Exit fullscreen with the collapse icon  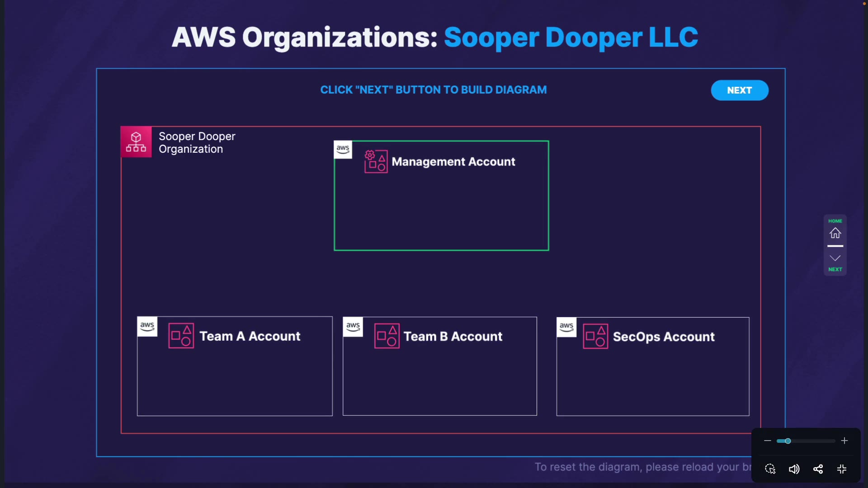841,469
